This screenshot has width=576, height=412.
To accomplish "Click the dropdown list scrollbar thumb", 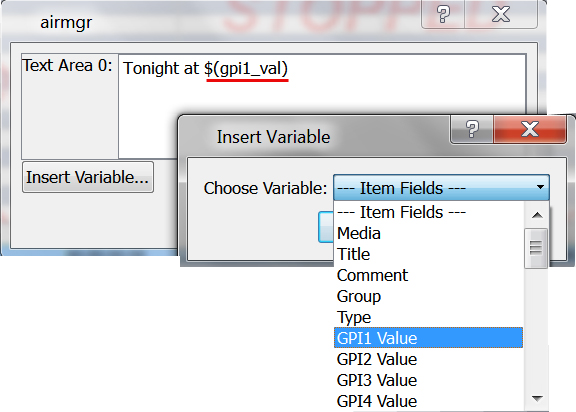I will pyautogui.click(x=536, y=248).
